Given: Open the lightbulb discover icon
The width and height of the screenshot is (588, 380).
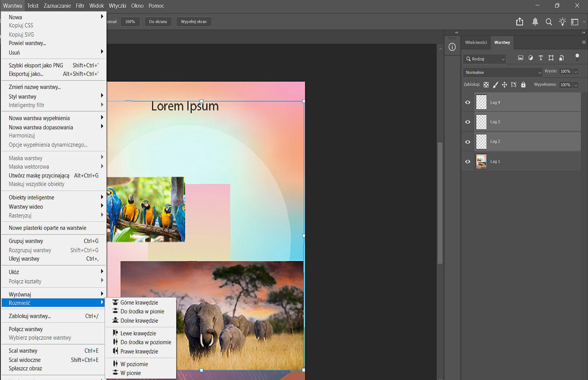Looking at the screenshot, I should [562, 22].
